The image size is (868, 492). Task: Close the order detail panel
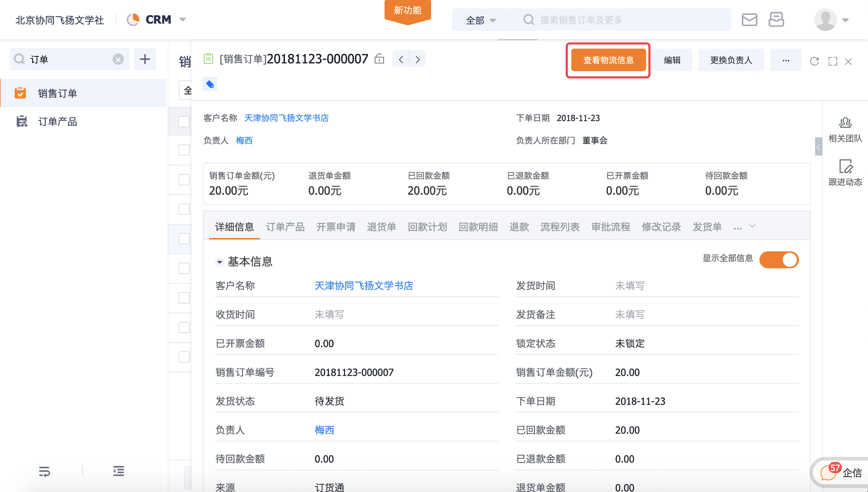pos(848,61)
